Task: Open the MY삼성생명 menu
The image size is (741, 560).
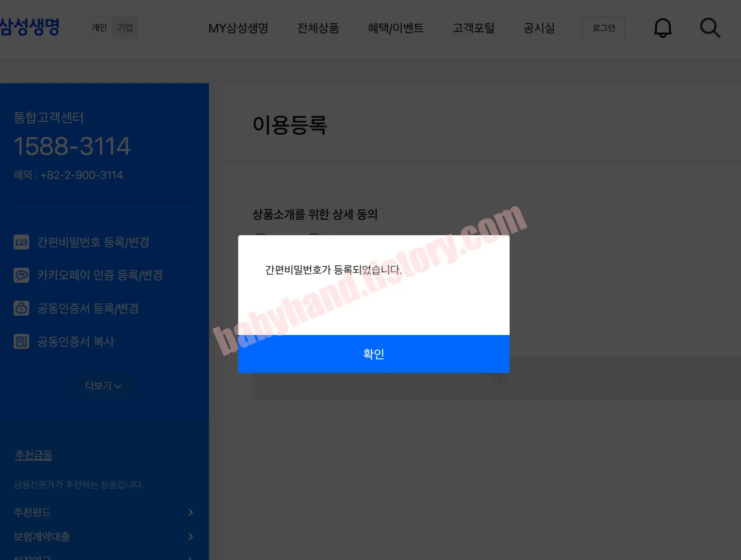Action: [238, 28]
